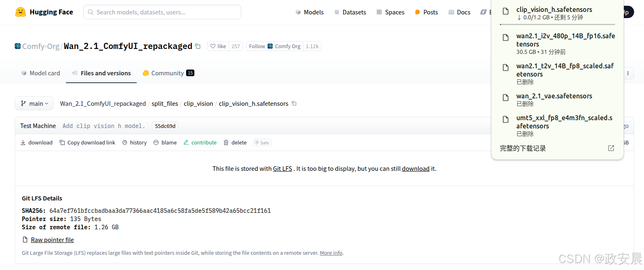Follow the Comfy Org organization

click(x=275, y=46)
